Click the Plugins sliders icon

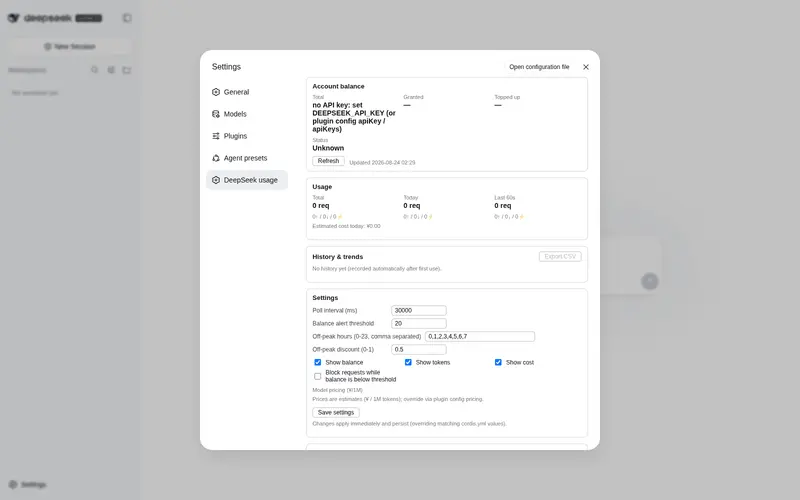(x=216, y=136)
